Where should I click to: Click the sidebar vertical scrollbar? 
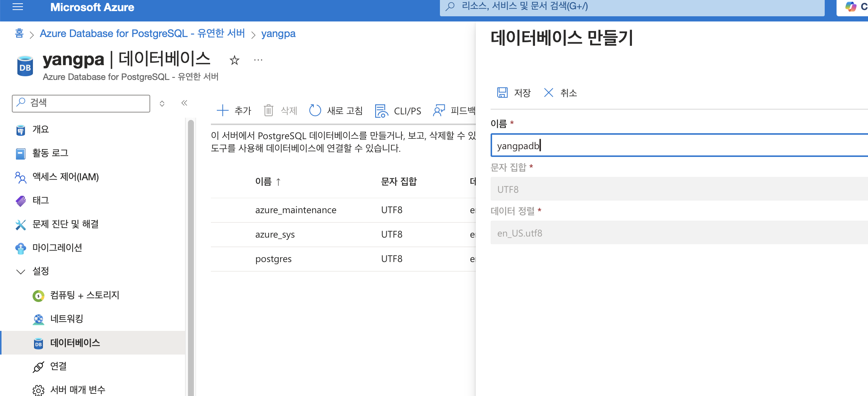pos(191,257)
